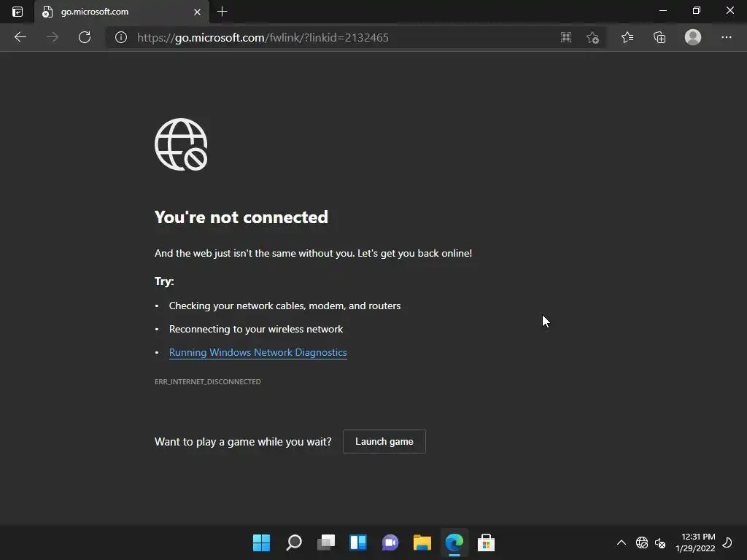The image size is (747, 560).
Task: Run Windows Network Diagnostics link
Action: (x=258, y=352)
